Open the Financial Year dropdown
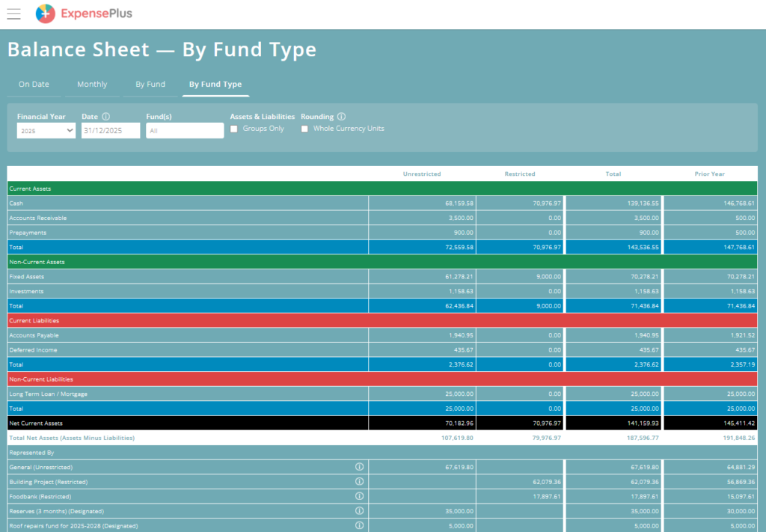Viewport: 766px width, 532px height. click(x=46, y=130)
